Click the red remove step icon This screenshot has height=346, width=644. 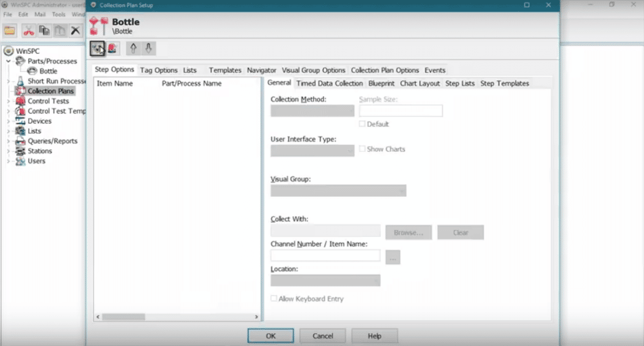[x=112, y=48]
